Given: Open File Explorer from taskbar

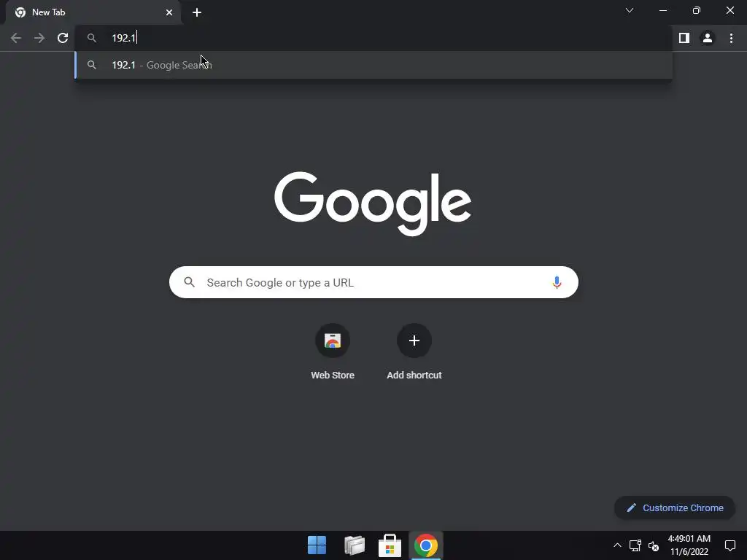Looking at the screenshot, I should 355,545.
